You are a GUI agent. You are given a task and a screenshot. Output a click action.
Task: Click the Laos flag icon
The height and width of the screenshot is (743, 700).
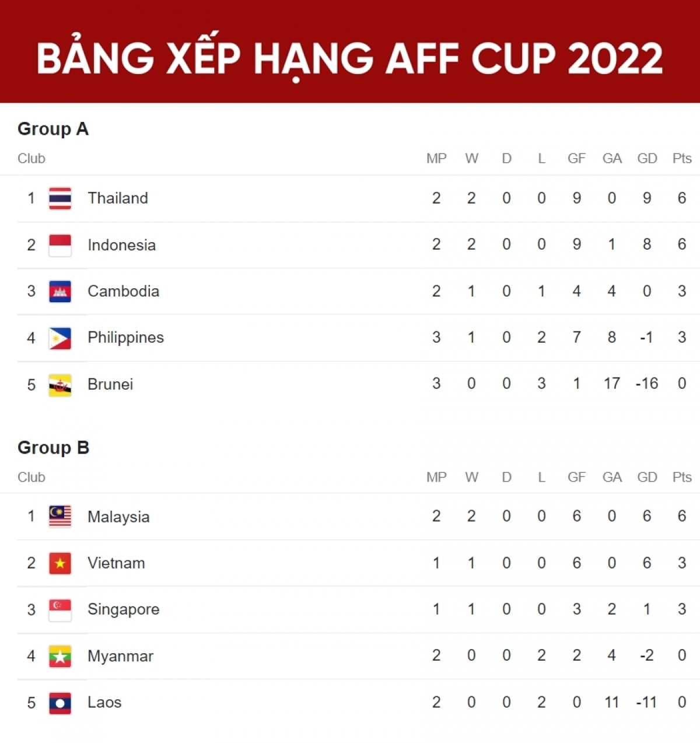[60, 703]
